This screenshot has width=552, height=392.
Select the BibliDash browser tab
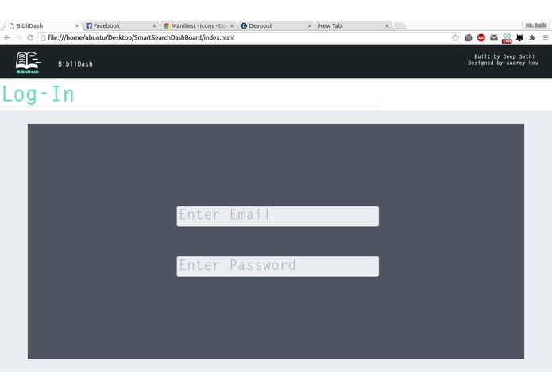click(43, 25)
